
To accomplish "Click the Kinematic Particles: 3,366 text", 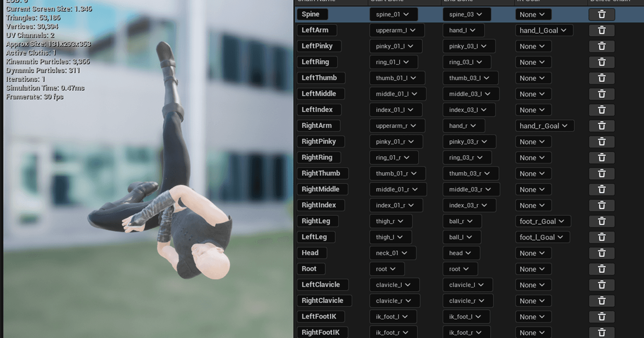I will click(48, 62).
